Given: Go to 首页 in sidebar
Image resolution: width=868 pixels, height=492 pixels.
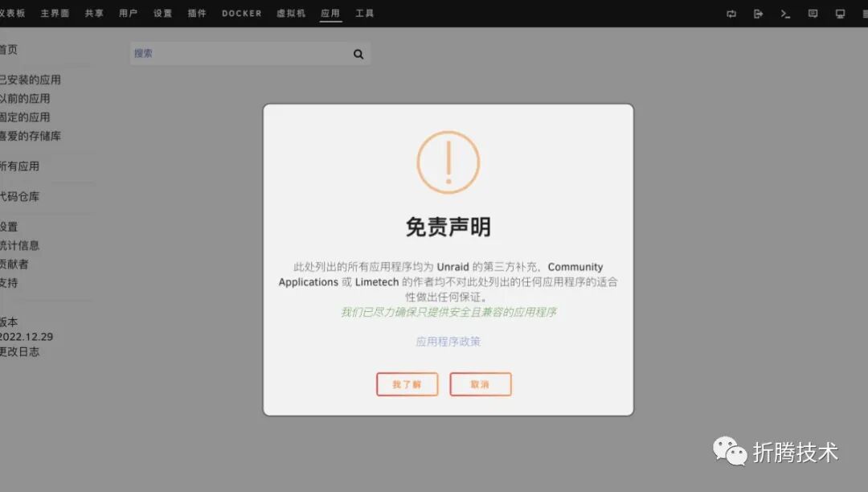Looking at the screenshot, I should (8, 50).
